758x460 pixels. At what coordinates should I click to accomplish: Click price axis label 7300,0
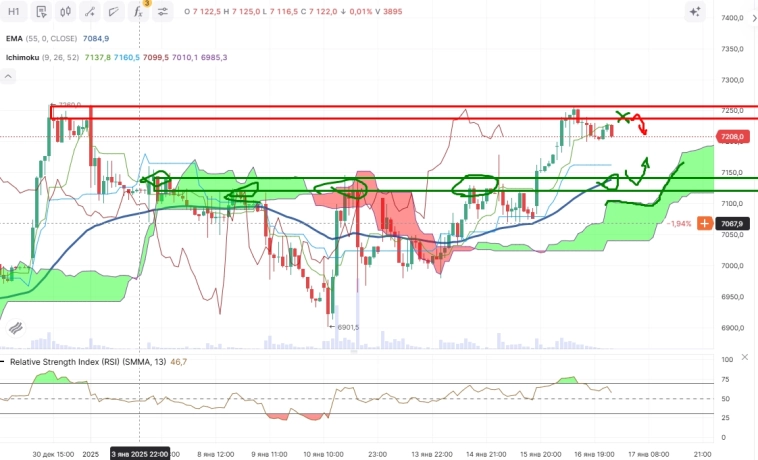[732, 80]
